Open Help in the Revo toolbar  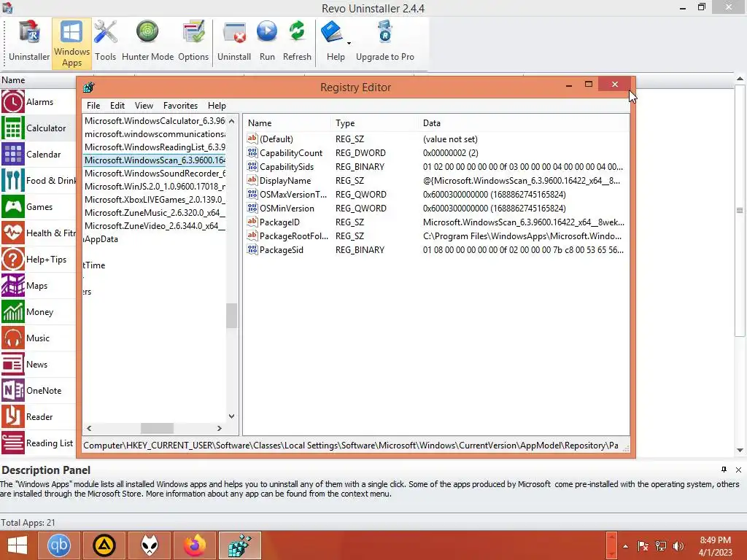tap(334, 43)
